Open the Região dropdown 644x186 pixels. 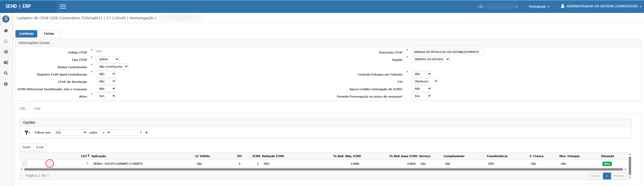(430, 59)
